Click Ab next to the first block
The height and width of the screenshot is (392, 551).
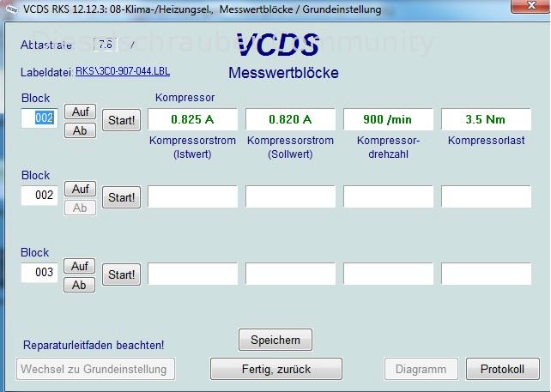coord(80,130)
